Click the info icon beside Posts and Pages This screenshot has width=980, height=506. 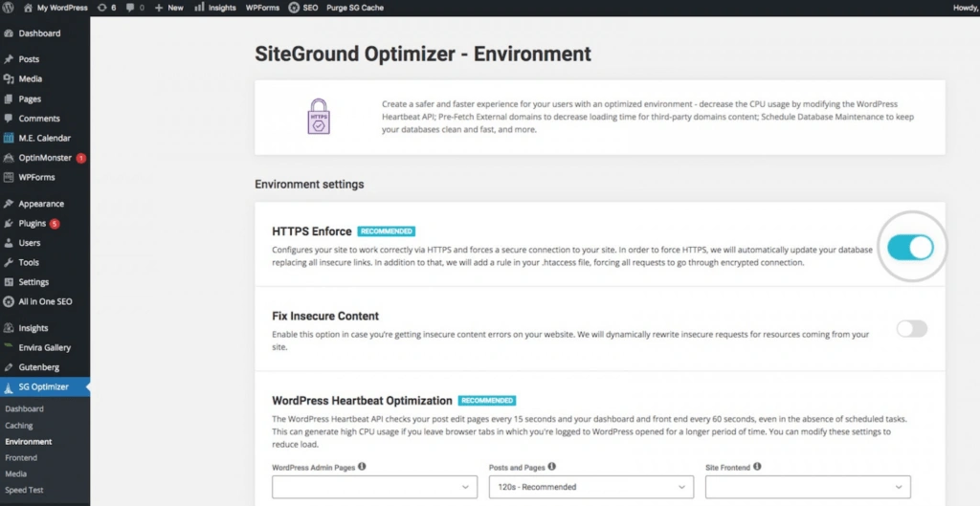click(x=551, y=467)
